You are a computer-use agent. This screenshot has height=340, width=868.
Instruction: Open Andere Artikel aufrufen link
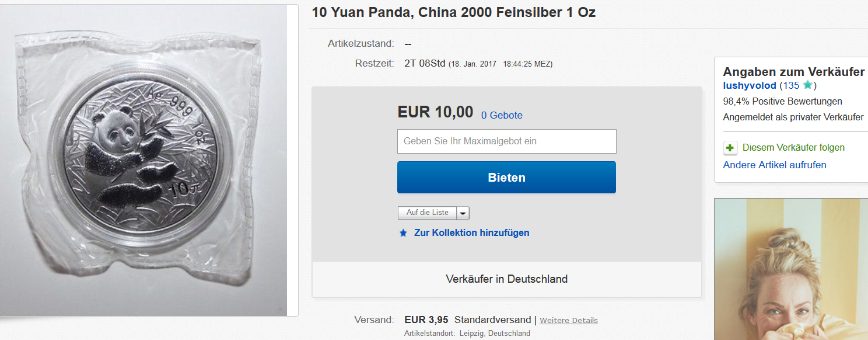pyautogui.click(x=775, y=165)
